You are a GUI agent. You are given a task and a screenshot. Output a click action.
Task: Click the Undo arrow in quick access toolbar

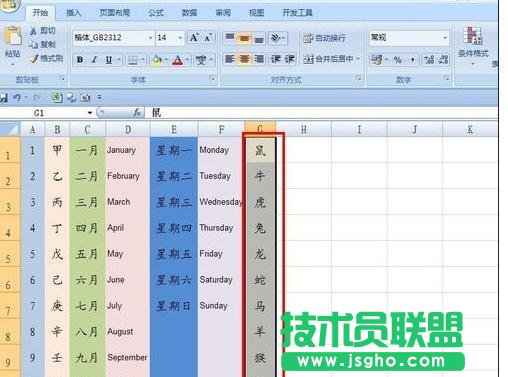click(x=17, y=97)
